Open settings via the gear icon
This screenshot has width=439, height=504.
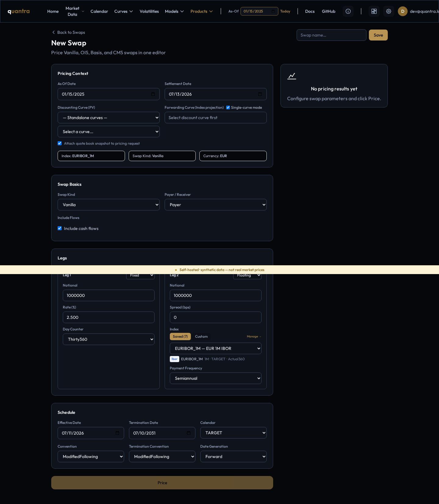[x=389, y=11]
